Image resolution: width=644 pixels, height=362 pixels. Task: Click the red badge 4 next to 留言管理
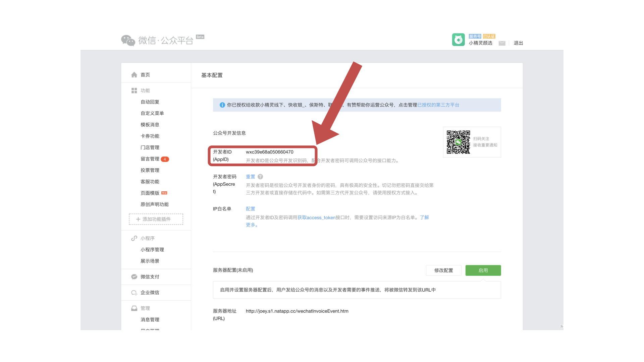(165, 159)
